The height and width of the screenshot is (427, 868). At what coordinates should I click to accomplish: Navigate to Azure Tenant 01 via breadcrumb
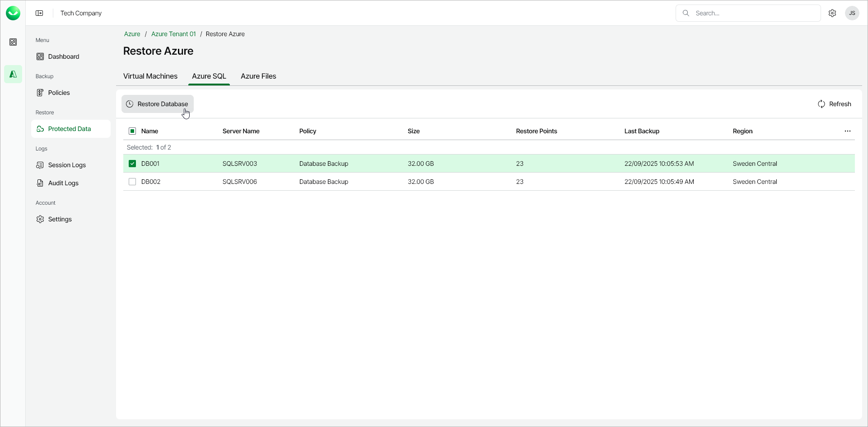pyautogui.click(x=173, y=33)
